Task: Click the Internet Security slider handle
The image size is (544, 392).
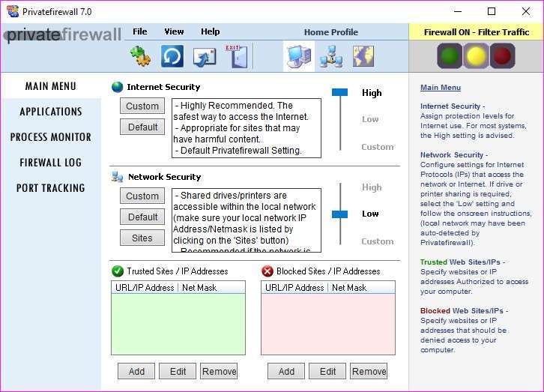Action: coord(339,92)
